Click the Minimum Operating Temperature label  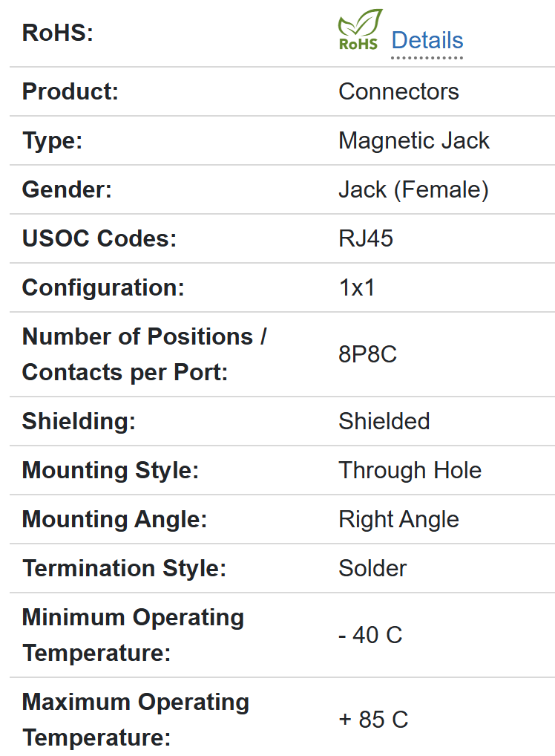point(133,635)
